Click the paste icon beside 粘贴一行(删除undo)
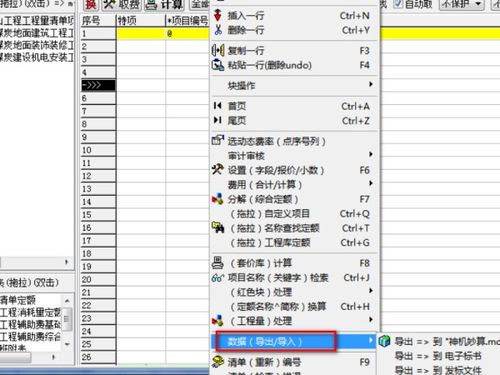Screen dimensions: 500x375 coord(218,65)
